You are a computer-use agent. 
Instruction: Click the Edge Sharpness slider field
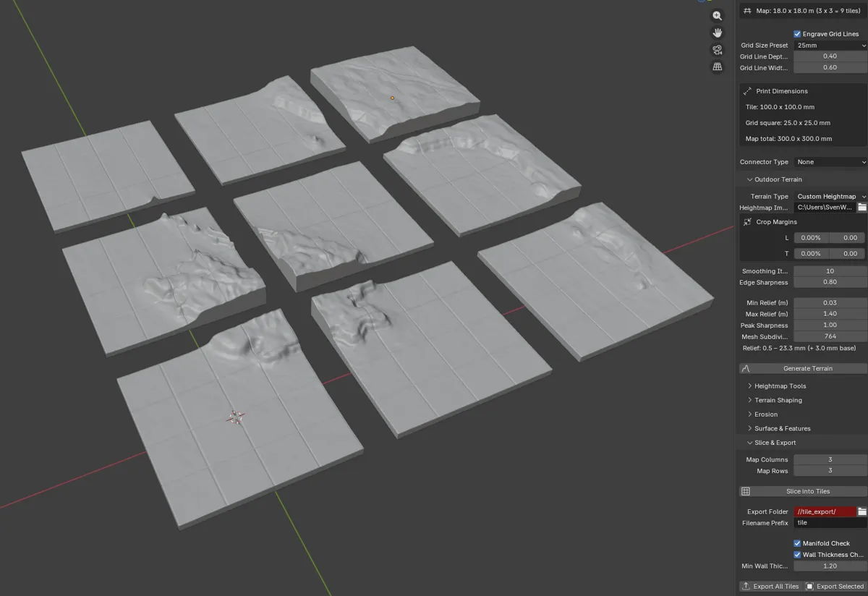[x=830, y=282]
